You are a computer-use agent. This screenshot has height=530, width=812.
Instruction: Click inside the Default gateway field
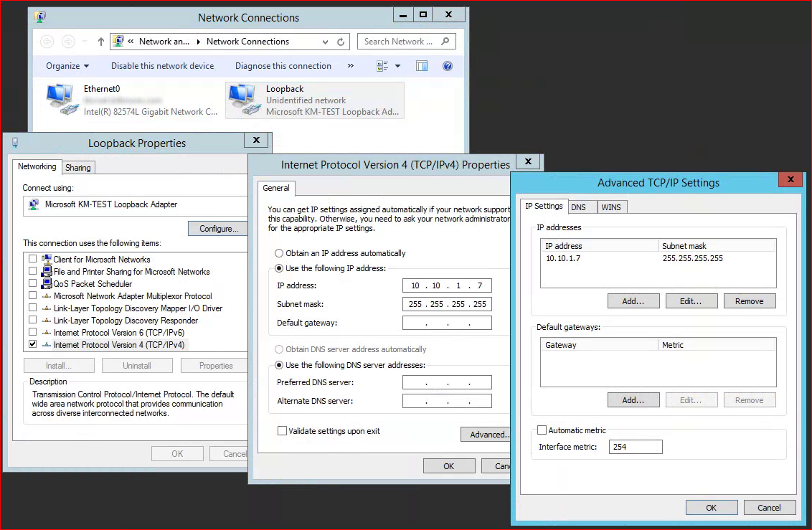(447, 323)
